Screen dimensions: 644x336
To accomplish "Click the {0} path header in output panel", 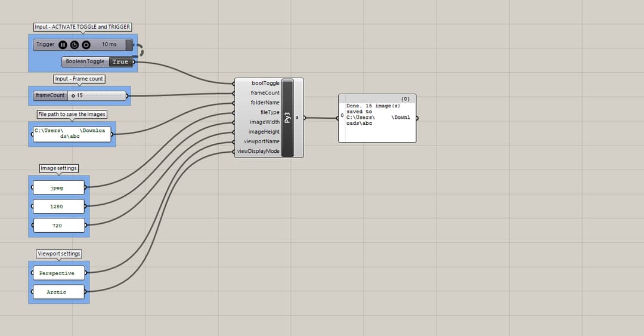I will [405, 99].
